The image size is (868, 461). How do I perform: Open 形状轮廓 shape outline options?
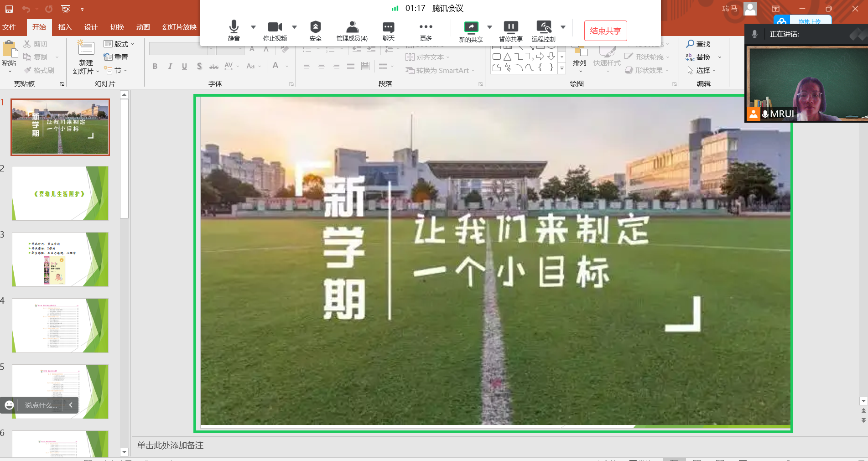click(647, 57)
